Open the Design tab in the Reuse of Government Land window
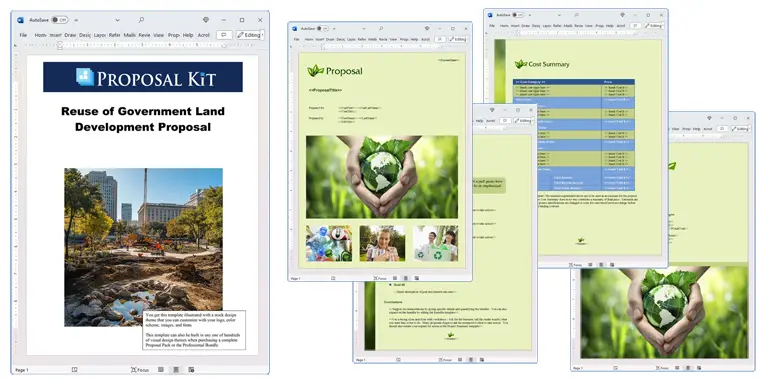760x380 pixels. tap(85, 35)
